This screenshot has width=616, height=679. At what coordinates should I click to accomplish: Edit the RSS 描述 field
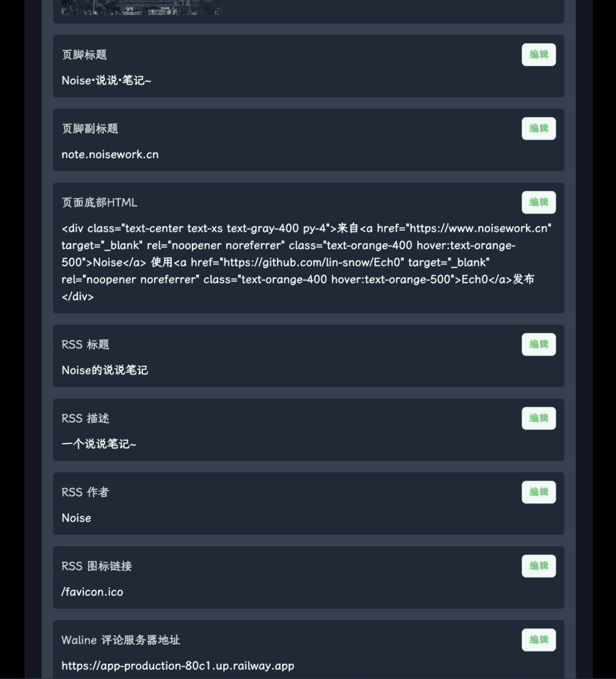(539, 418)
